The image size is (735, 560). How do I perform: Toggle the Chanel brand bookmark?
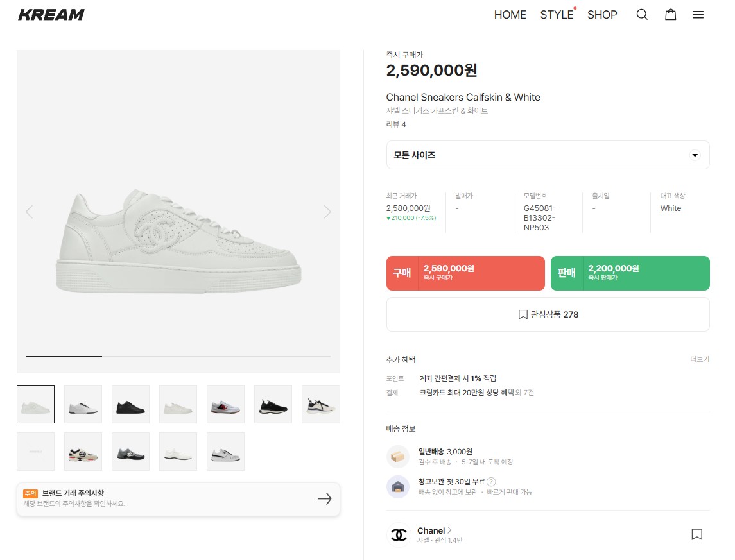point(696,534)
